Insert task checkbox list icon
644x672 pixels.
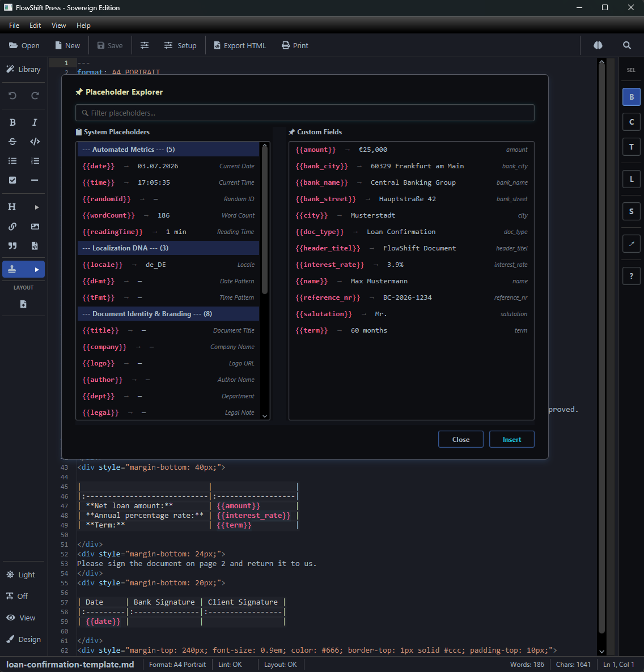point(12,180)
